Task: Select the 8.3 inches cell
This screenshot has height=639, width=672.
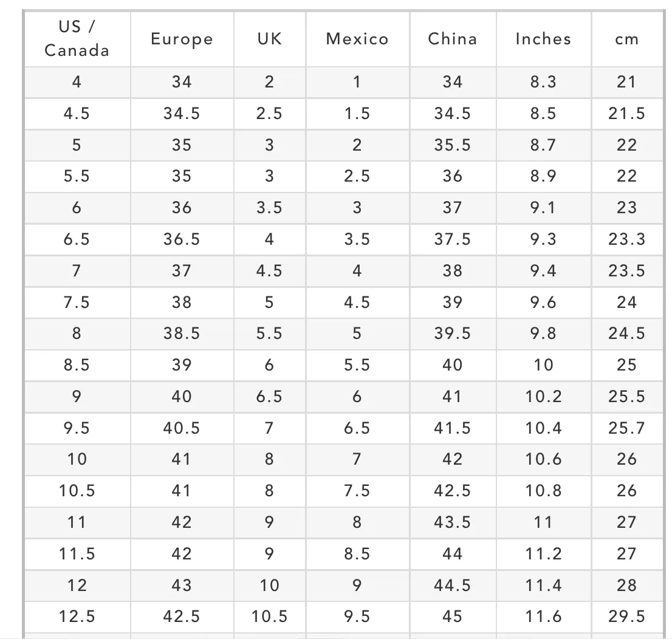Action: pyautogui.click(x=543, y=82)
